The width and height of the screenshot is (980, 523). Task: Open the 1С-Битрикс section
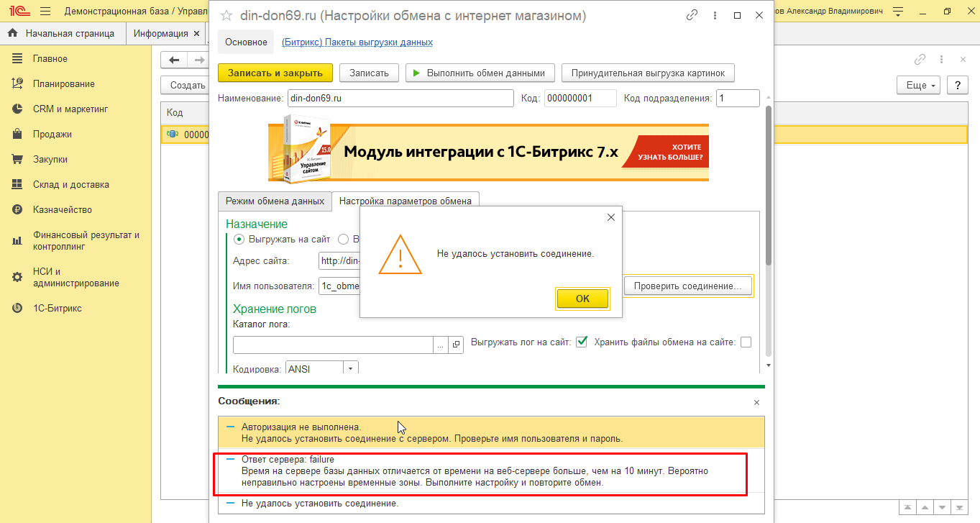58,309
